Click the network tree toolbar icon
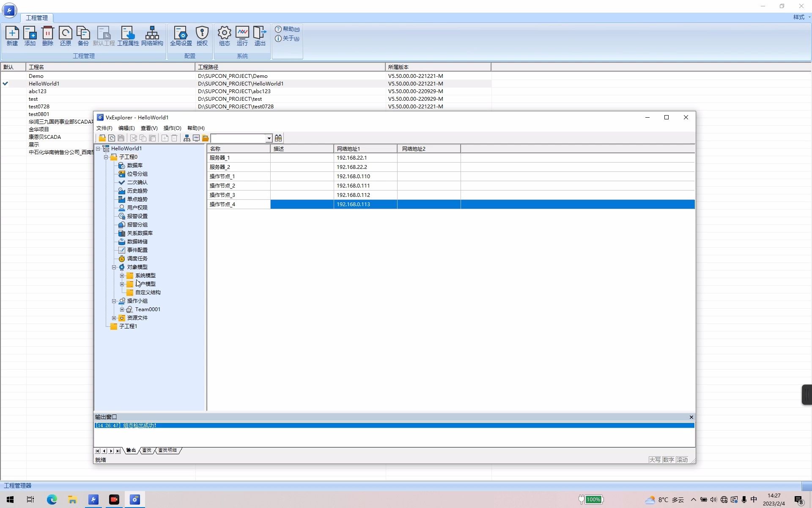 [x=187, y=138]
